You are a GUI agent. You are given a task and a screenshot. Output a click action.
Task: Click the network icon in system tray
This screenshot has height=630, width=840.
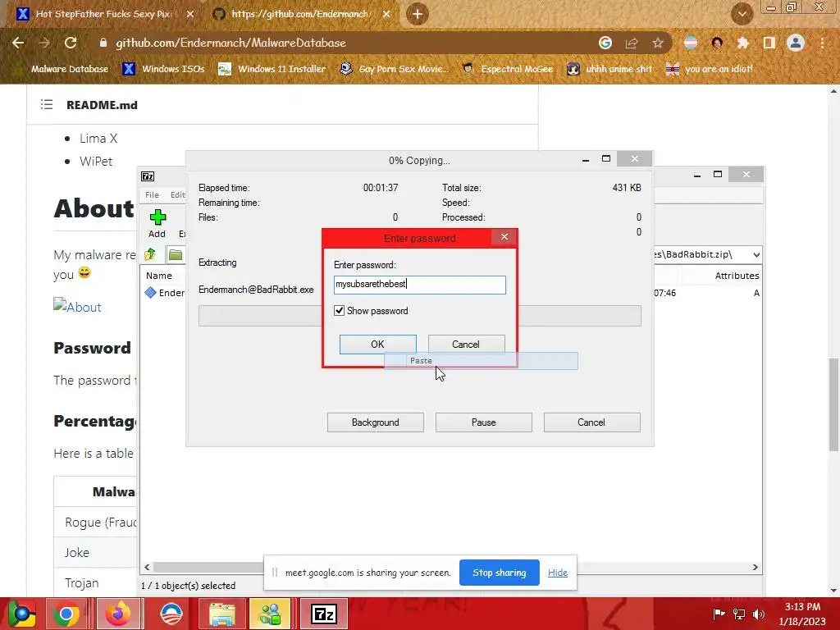[x=739, y=614]
